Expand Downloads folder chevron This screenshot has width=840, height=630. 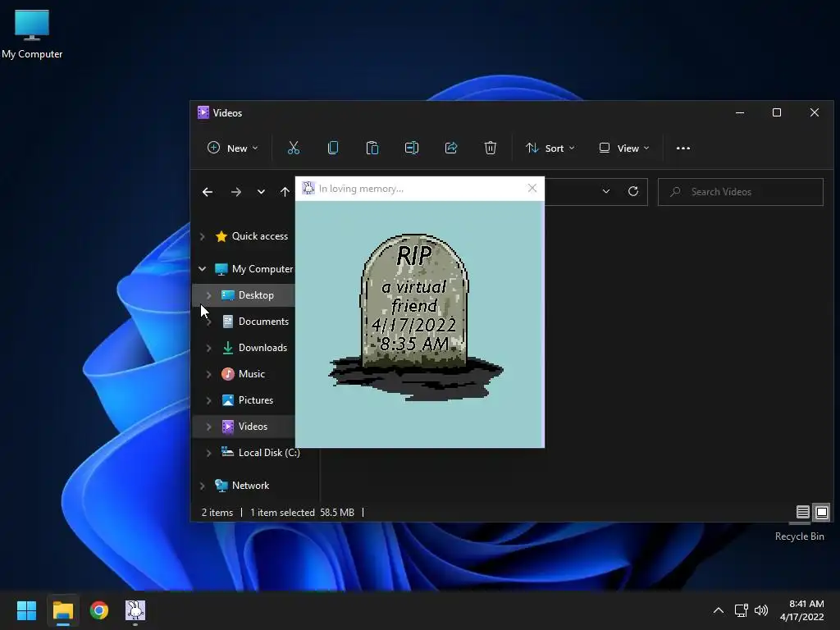[x=208, y=348]
